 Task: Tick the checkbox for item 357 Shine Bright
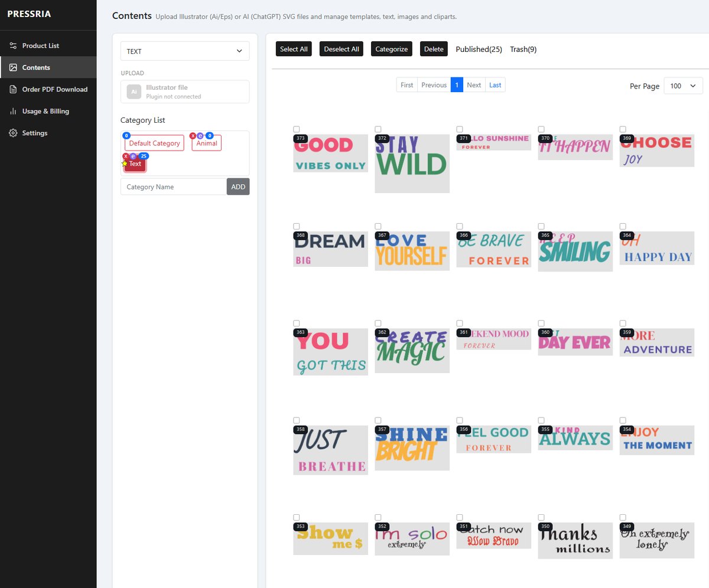click(378, 420)
